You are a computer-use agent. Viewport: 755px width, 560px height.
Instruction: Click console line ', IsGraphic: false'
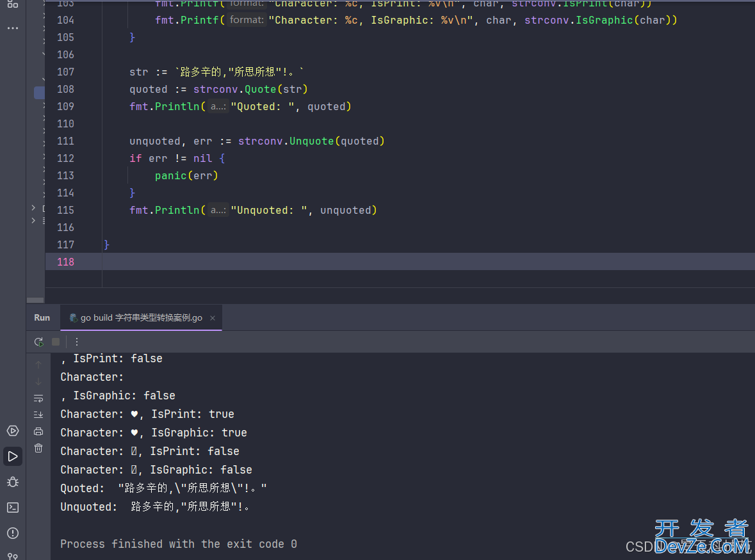click(x=117, y=396)
